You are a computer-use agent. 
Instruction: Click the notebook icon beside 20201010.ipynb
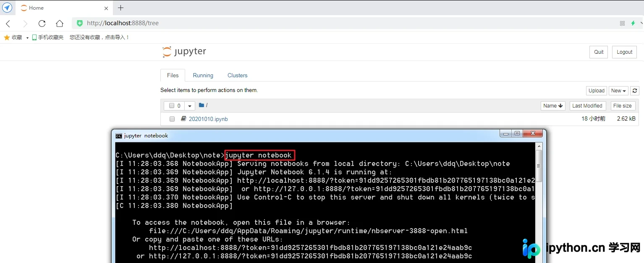pos(183,119)
